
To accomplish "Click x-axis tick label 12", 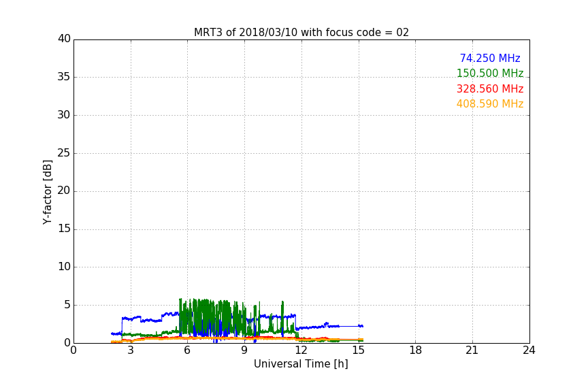I will pos(301,350).
